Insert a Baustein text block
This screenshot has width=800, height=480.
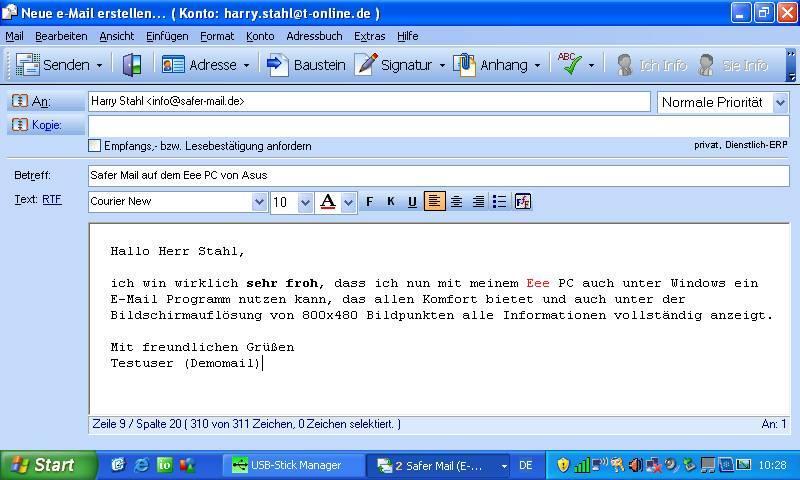306,65
